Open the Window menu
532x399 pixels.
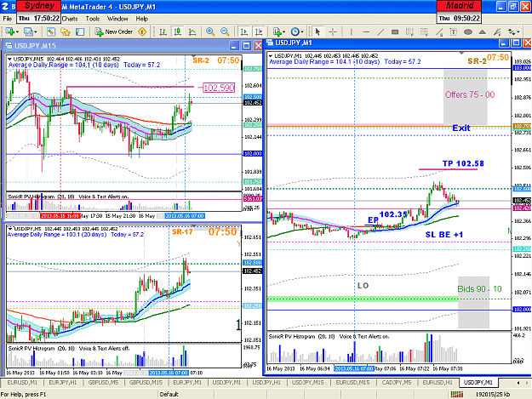coord(117,19)
